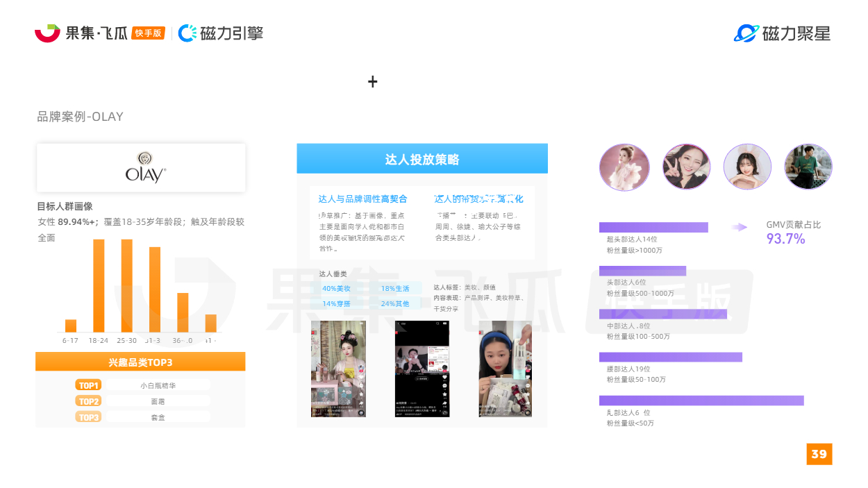This screenshot has height=488, width=868.
Task: Click the GMV贡献占比 label
Action: pyautogui.click(x=794, y=225)
